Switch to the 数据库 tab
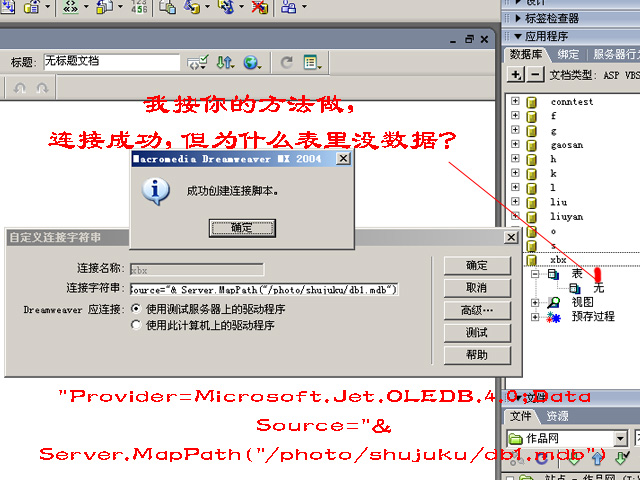This screenshot has height=480, width=640. [526, 54]
